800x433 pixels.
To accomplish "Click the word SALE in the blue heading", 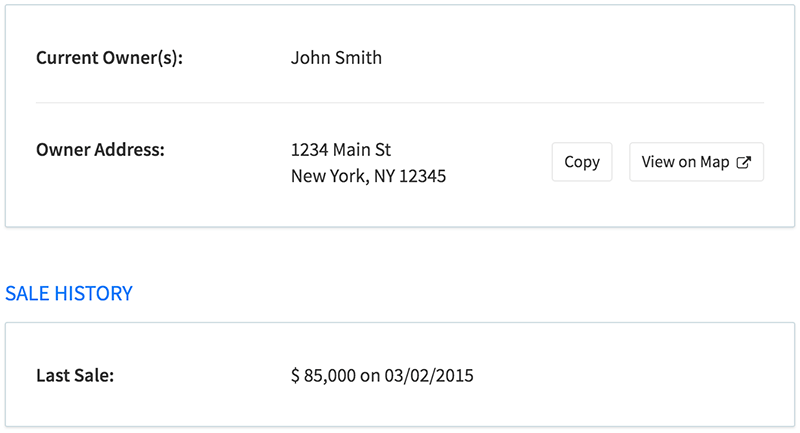I will tap(27, 293).
